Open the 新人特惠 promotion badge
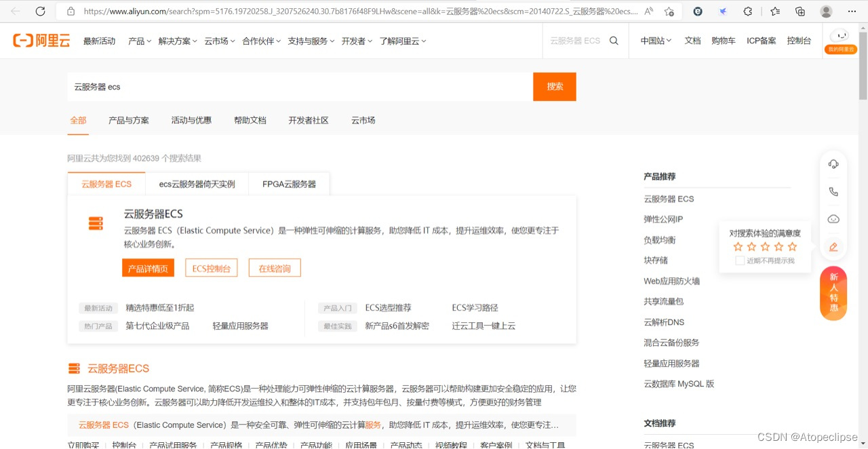The image size is (868, 449). coord(833,293)
